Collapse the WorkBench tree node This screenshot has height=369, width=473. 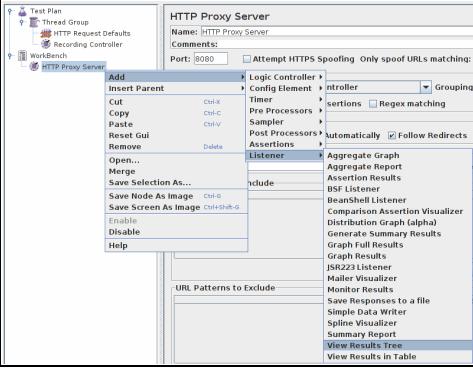(10, 55)
